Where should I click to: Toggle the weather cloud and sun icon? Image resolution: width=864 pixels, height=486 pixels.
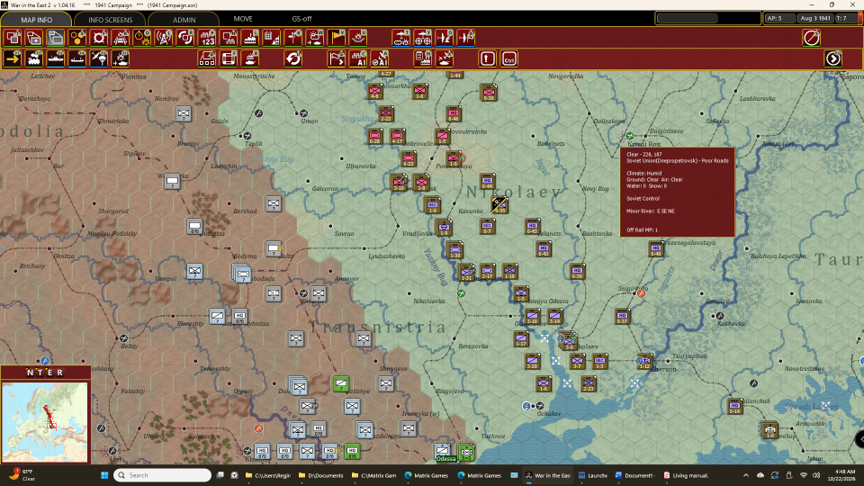coord(315,38)
